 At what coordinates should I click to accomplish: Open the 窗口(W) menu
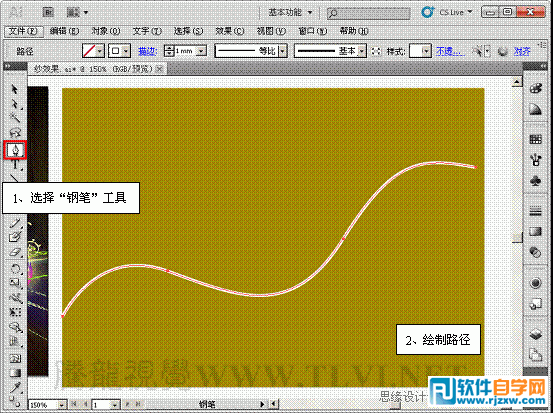(x=312, y=31)
